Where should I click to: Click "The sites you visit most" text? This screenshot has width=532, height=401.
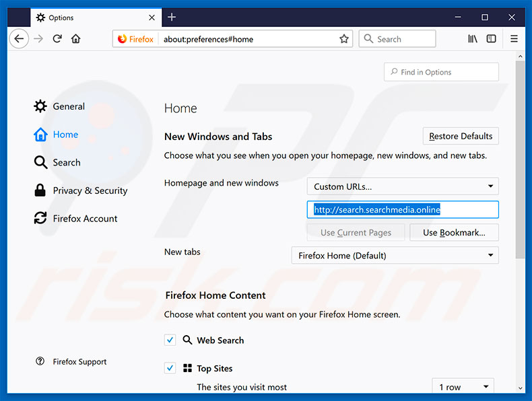tap(242, 387)
